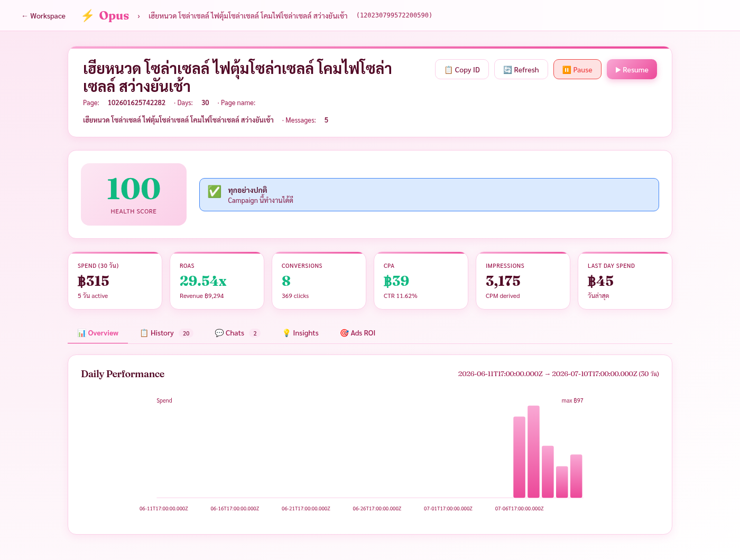Click the orange pause icon
The height and width of the screenshot is (560, 740).
567,70
